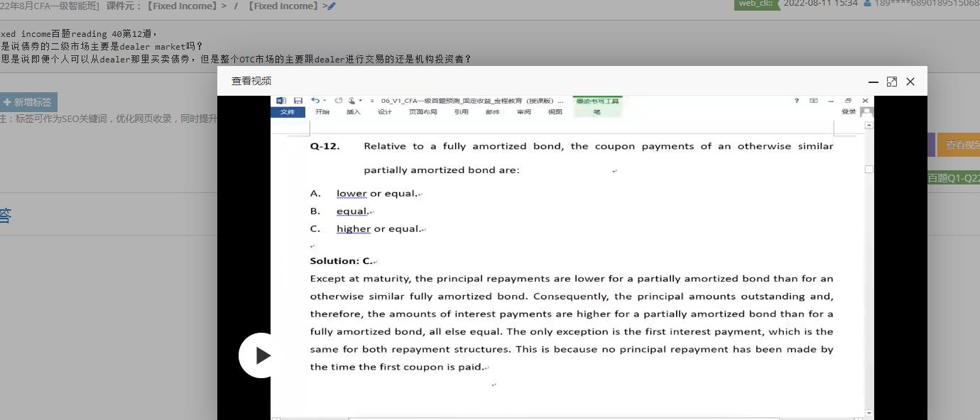This screenshot has width=980, height=420.
Task: Select the green 百题Q1-Q22 tag
Action: click(953, 178)
